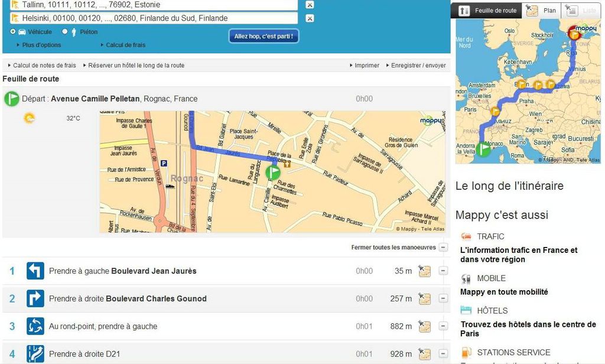Collapse all steps with Fermer toutes les manoeuvres
This screenshot has width=605, height=364.
pos(393,248)
